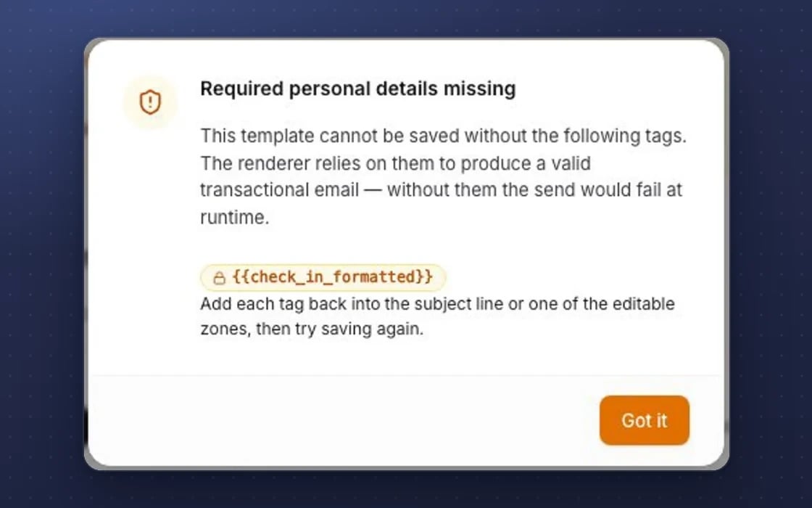
Task: Click the word 'missing' in the title
Action: tap(479, 89)
